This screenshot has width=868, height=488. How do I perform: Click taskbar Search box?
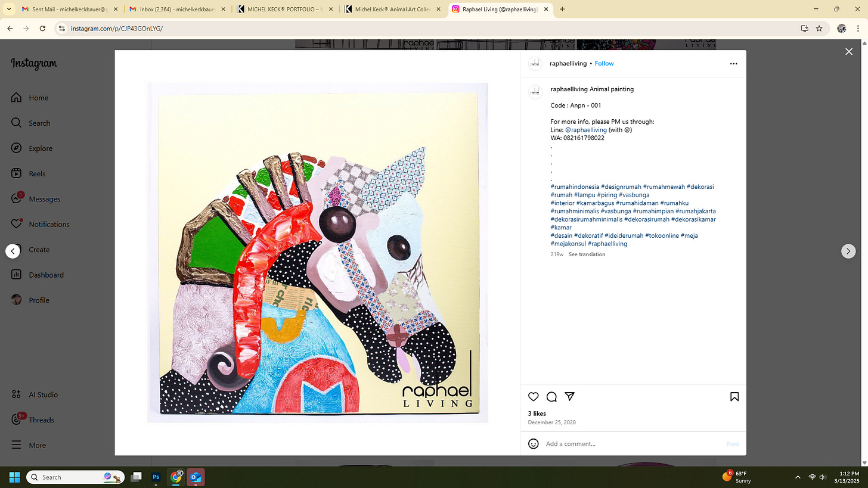[x=76, y=477]
